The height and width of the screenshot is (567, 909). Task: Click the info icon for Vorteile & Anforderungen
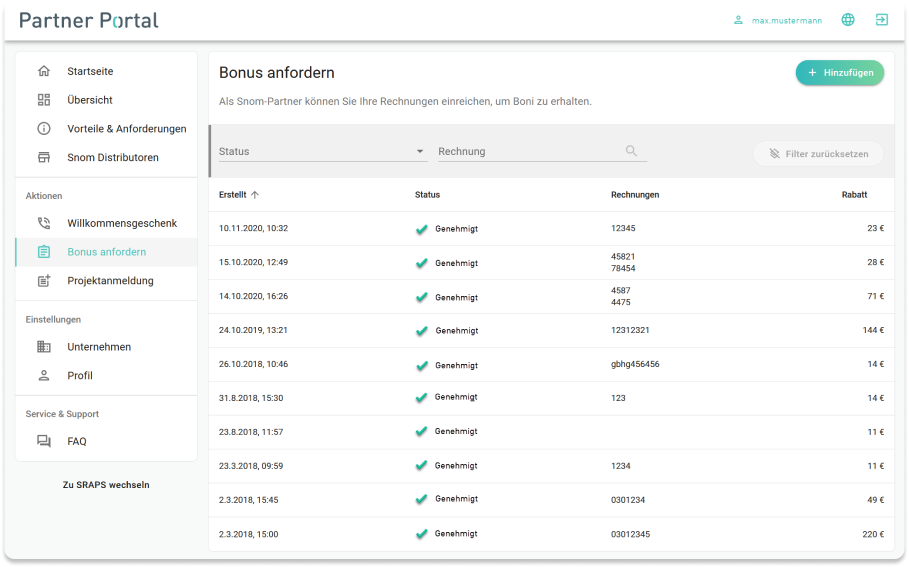pos(44,129)
